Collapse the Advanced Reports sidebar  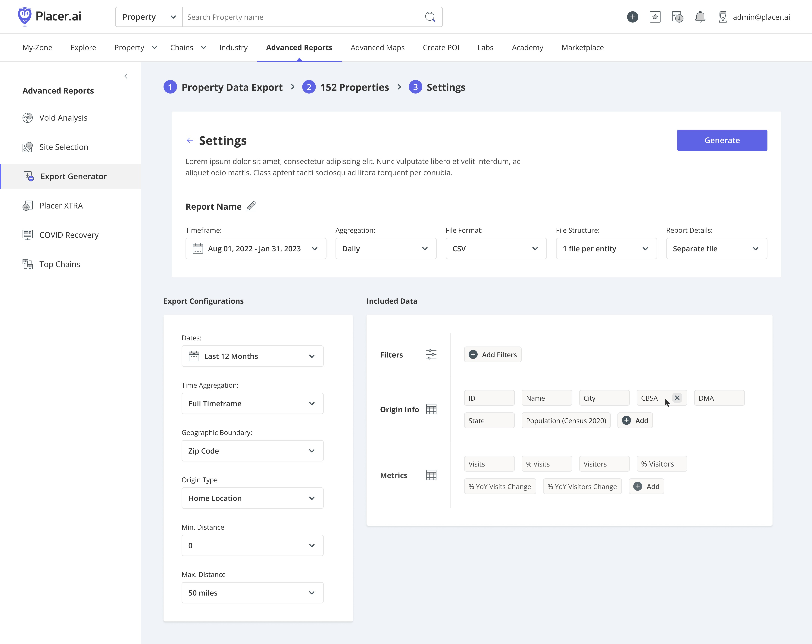126,76
